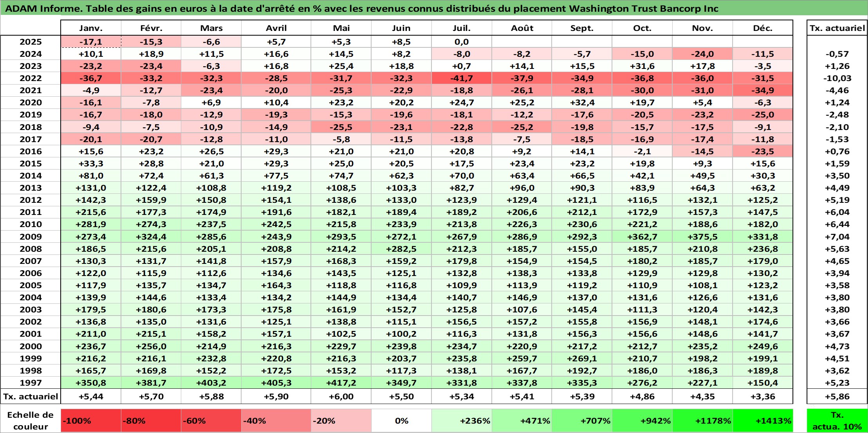Click the +81,0 cell for January 2014
Viewport: 868px width, 433px height.
coord(91,176)
